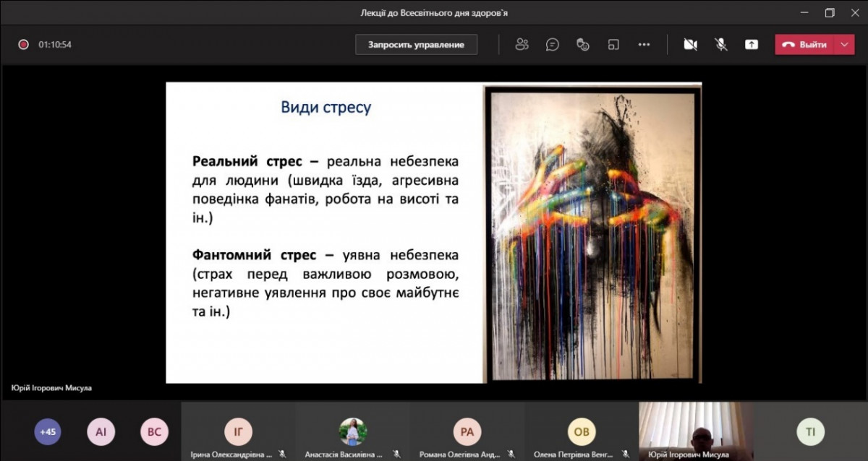Screen dimensions: 868x461
Task: Open the meeting chat
Action: tap(553, 45)
